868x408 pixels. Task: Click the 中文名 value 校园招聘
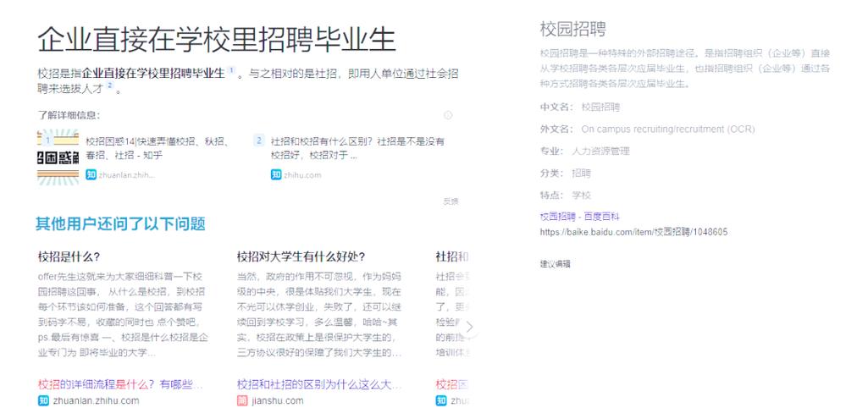click(600, 107)
